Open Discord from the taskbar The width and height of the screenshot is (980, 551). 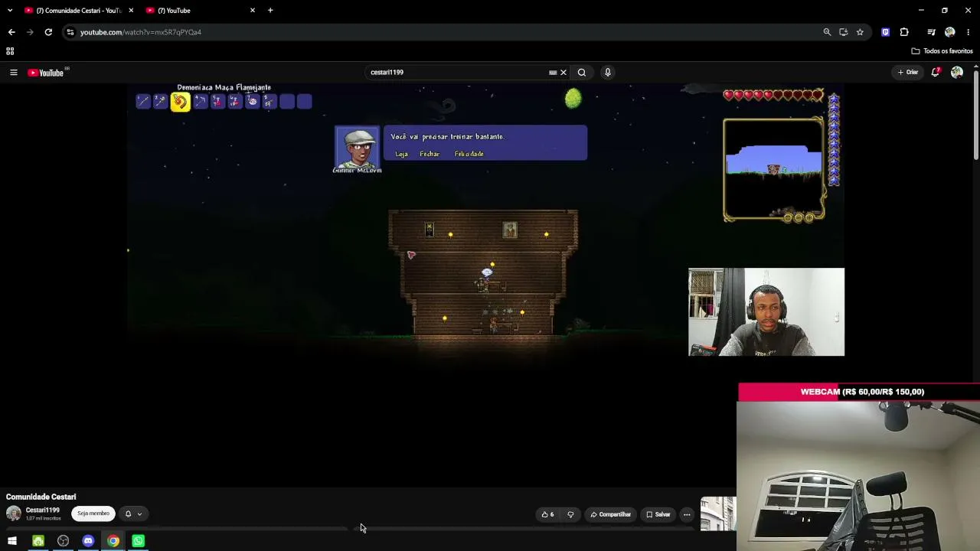(88, 541)
